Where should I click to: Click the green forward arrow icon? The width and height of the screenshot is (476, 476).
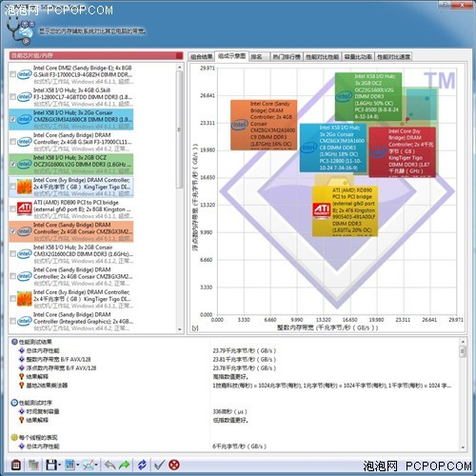click(125, 466)
